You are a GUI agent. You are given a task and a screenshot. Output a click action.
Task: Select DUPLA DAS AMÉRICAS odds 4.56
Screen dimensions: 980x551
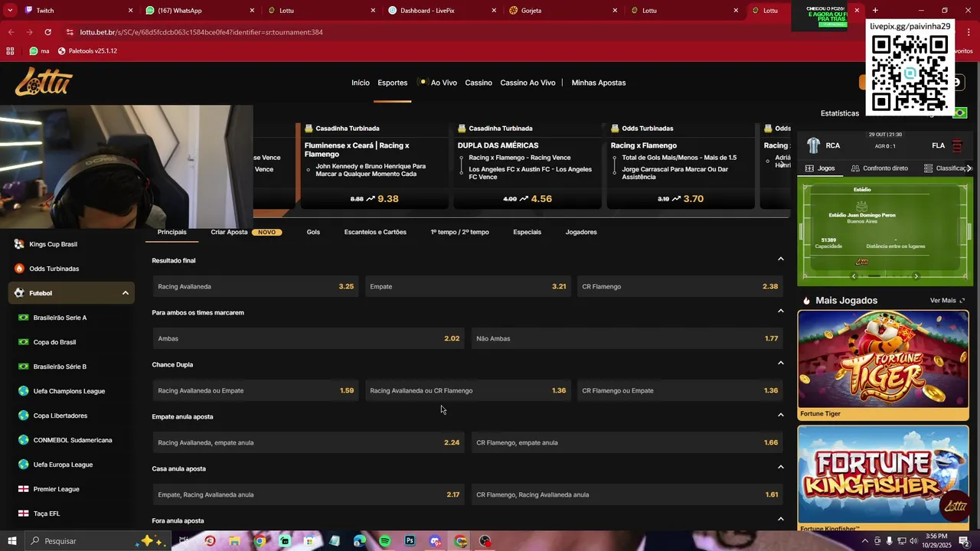point(528,198)
